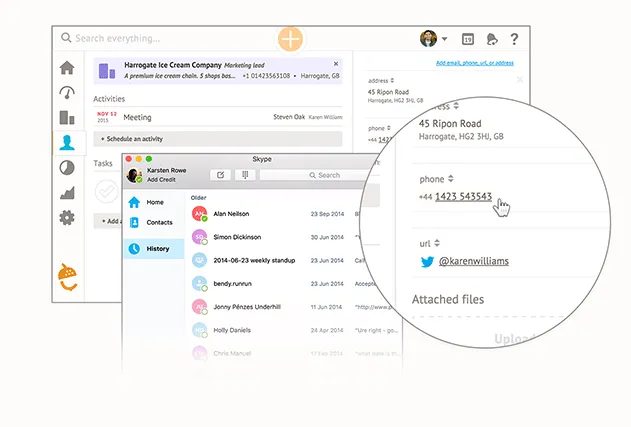Click the Attached files heading
Viewport: 631px width, 427px height.
448,299
